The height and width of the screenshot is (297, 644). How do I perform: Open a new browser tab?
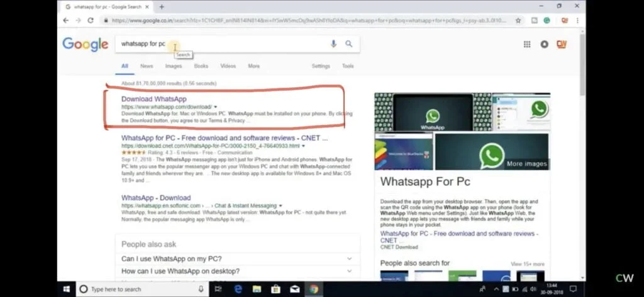[162, 7]
